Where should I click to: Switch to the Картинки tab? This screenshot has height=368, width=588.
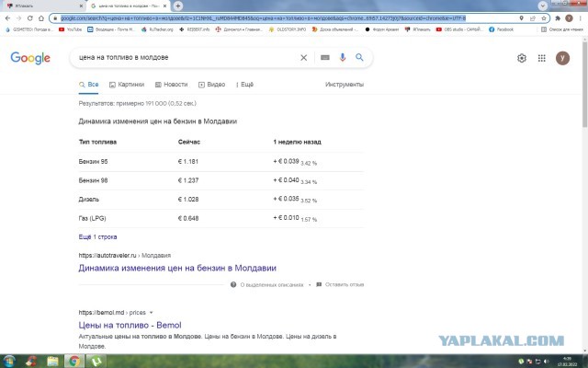coord(127,85)
